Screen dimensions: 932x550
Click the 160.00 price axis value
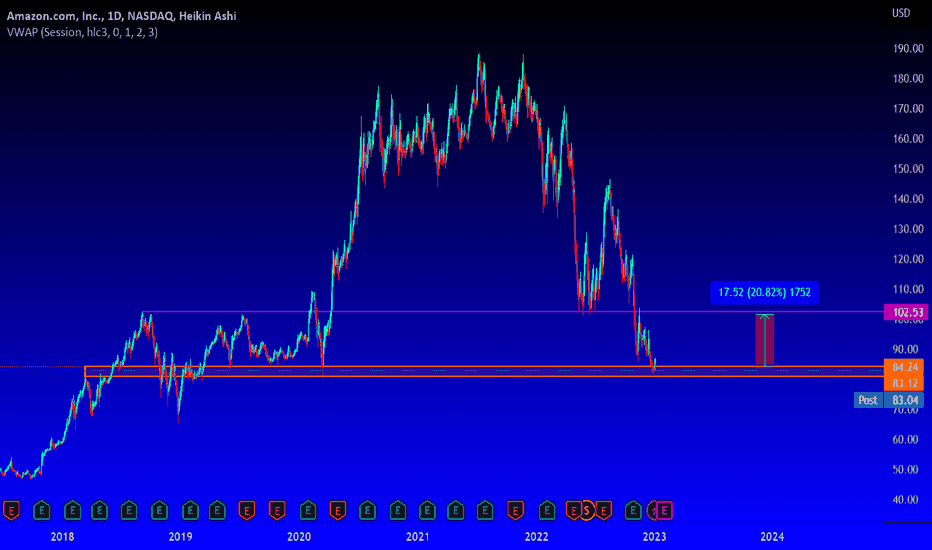[908, 139]
